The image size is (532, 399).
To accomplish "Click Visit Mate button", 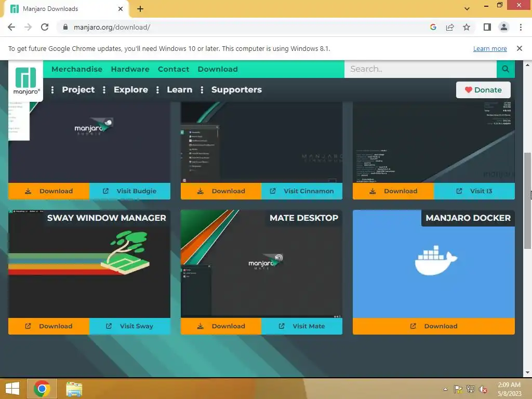I will click(x=302, y=326).
